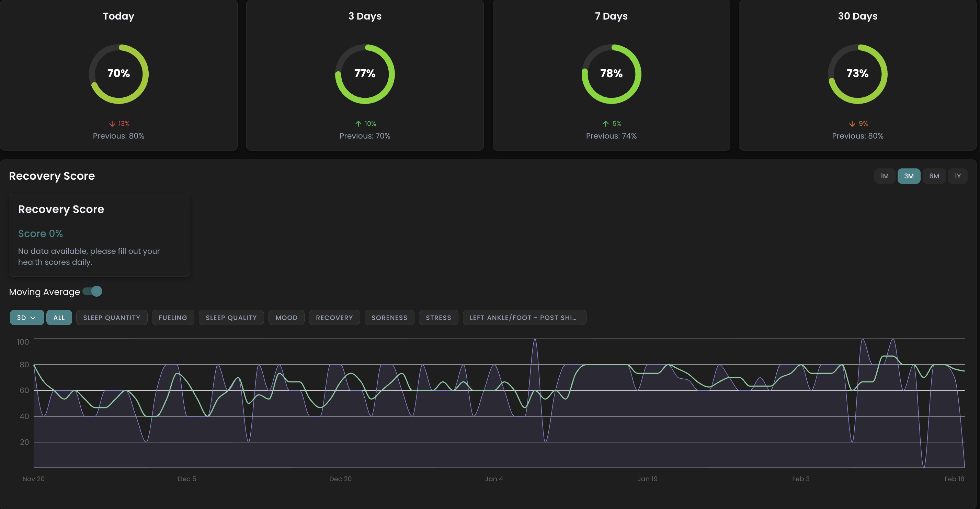Filter chart by Fueling
Screen dimensions: 980x509
(x=173, y=318)
